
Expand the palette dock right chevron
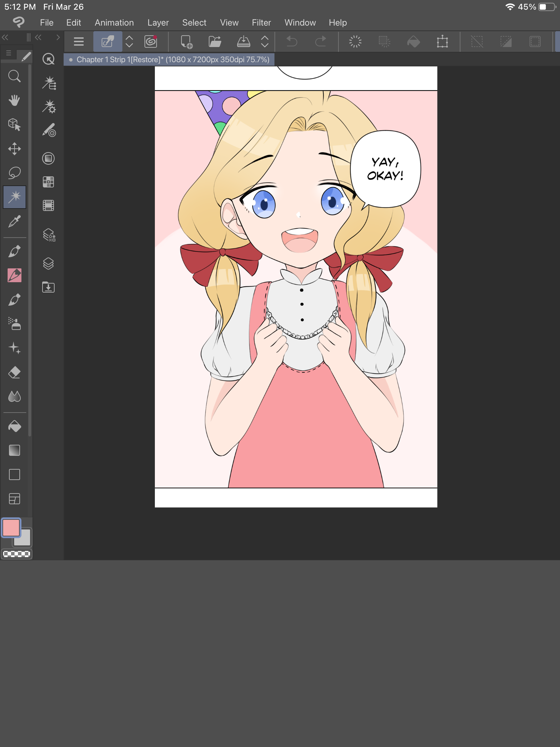point(58,37)
